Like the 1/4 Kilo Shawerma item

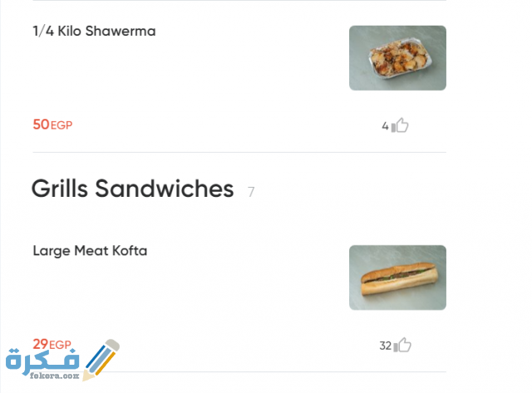coord(401,126)
